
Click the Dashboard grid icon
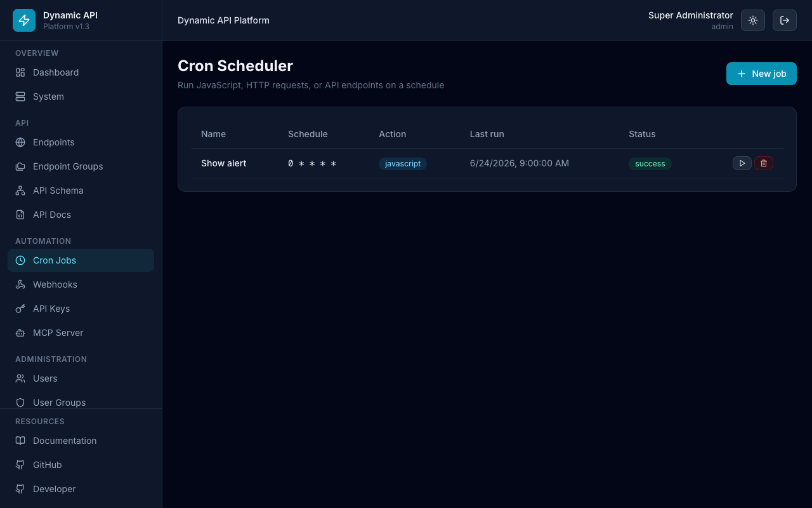tap(20, 72)
